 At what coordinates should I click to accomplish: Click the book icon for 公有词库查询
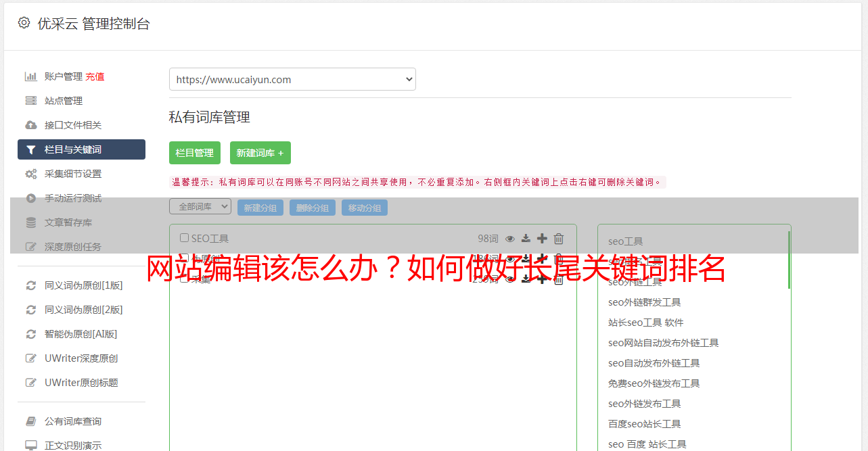click(x=31, y=421)
